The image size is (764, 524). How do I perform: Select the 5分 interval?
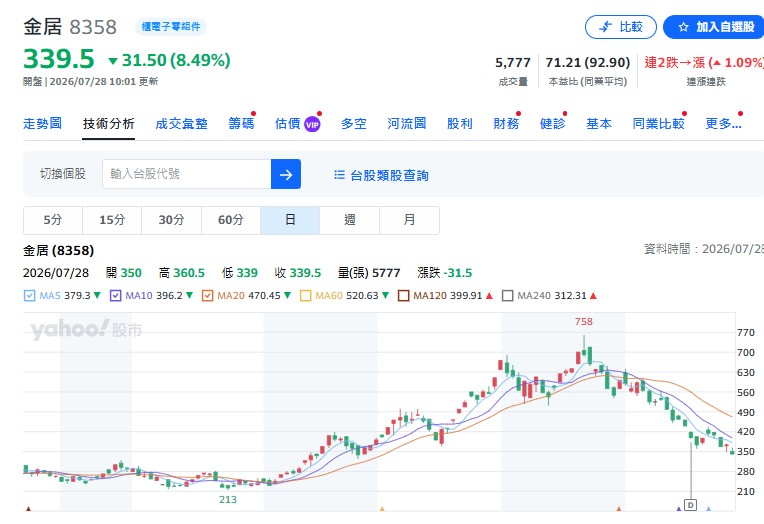pyautogui.click(x=53, y=220)
